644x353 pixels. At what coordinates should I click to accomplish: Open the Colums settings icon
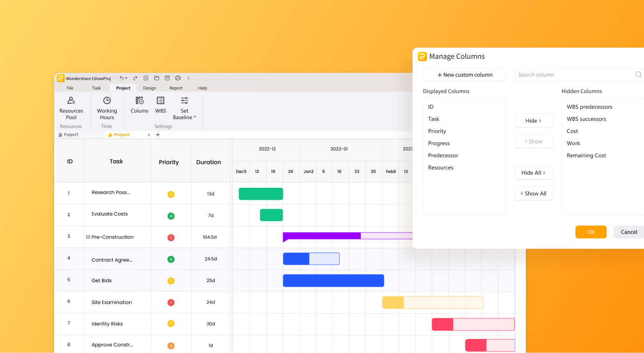coord(140,105)
